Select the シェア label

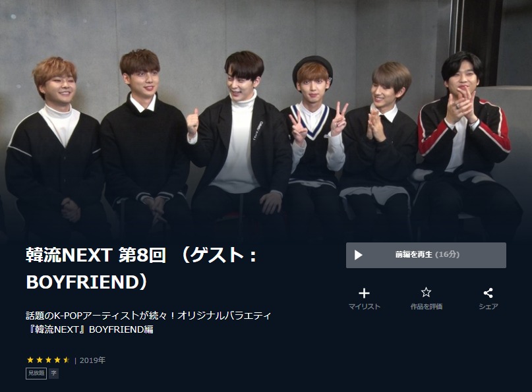[488, 306]
